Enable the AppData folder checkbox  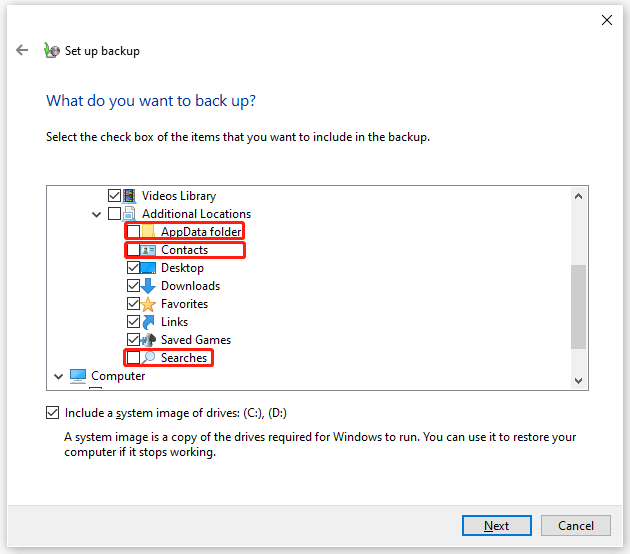134,232
